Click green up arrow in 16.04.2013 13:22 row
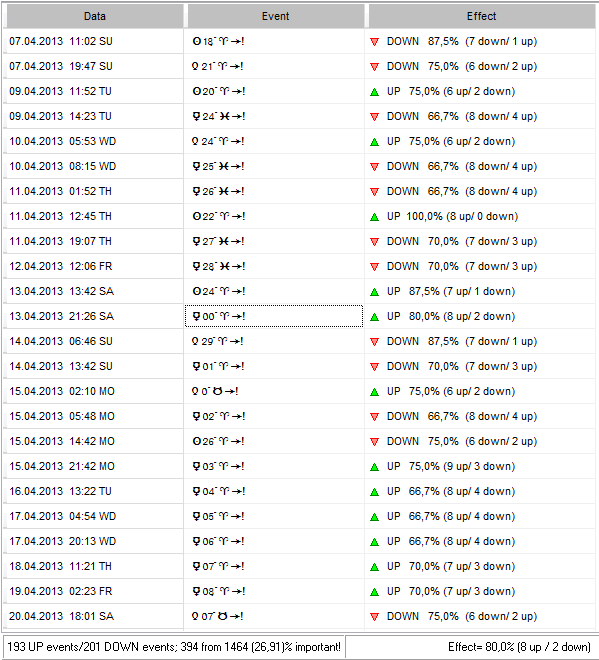599x660 pixels. [x=374, y=492]
